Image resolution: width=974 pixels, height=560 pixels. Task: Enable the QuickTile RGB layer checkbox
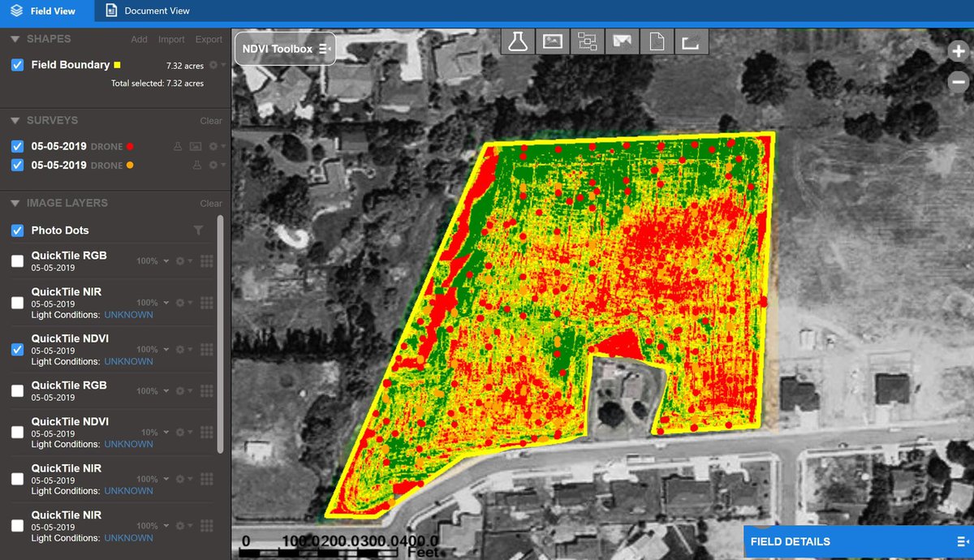(16, 261)
